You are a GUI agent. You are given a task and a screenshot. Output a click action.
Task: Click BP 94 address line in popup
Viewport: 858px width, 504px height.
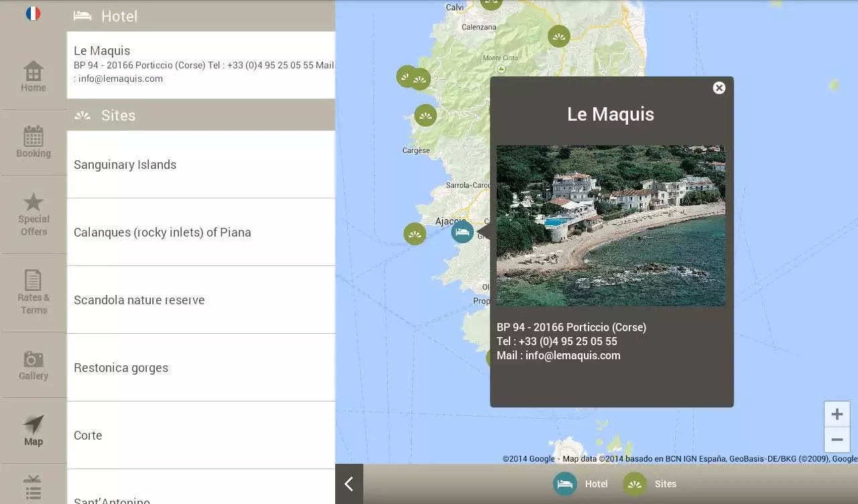(571, 327)
